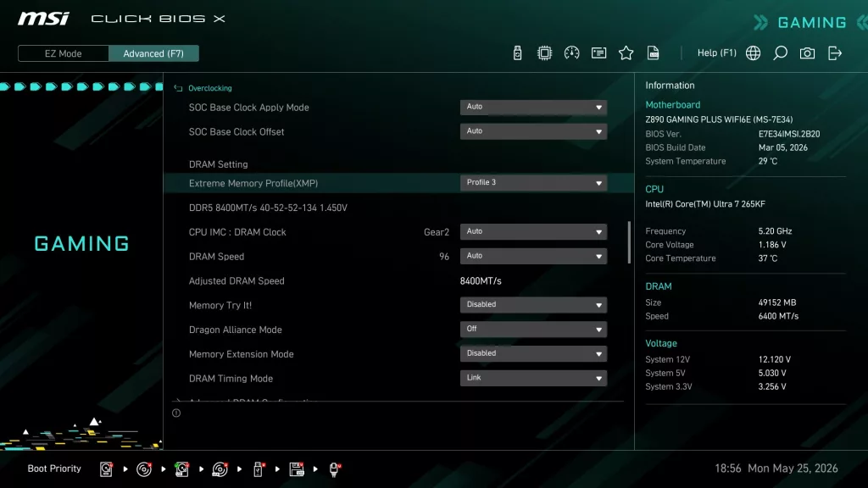Select network cable boot priority icon

(334, 469)
